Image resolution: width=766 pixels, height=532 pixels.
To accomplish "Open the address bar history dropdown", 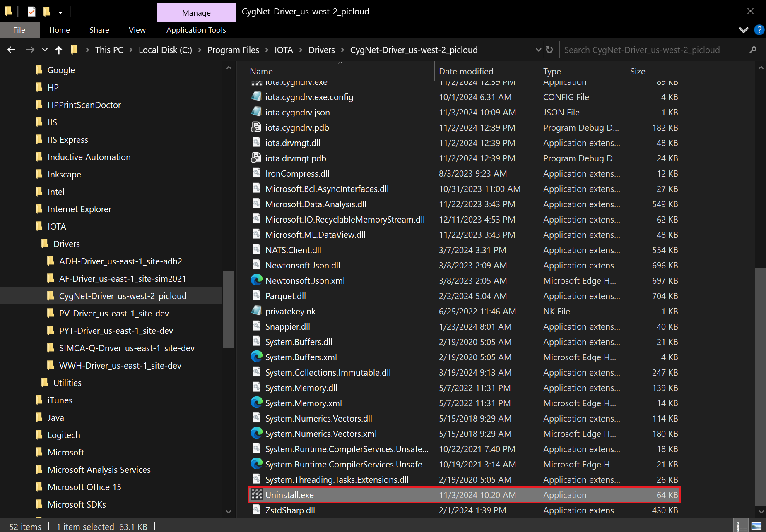I will (x=538, y=50).
